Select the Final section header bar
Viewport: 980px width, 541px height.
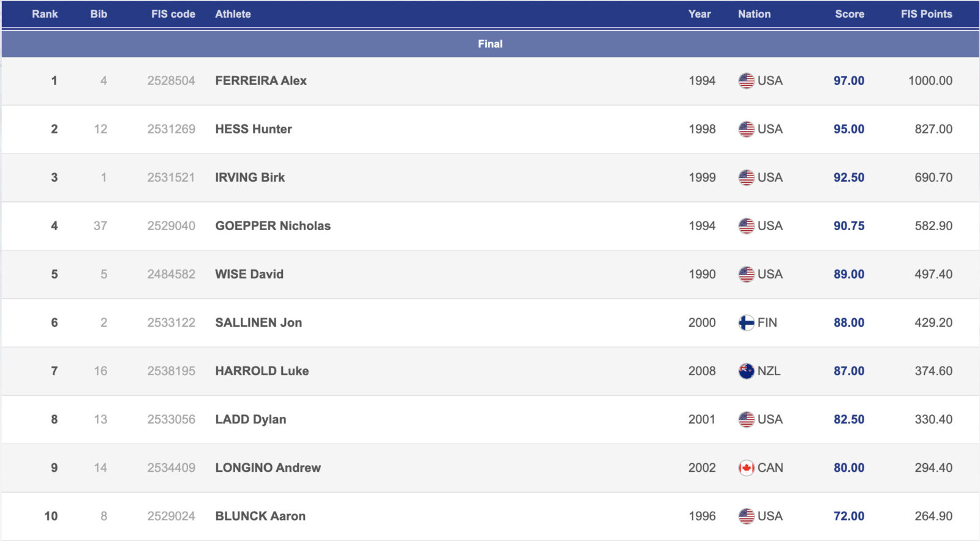[x=490, y=44]
